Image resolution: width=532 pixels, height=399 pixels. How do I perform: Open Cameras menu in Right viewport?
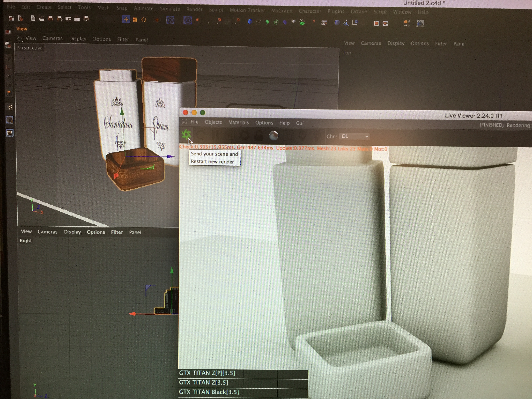tap(47, 232)
